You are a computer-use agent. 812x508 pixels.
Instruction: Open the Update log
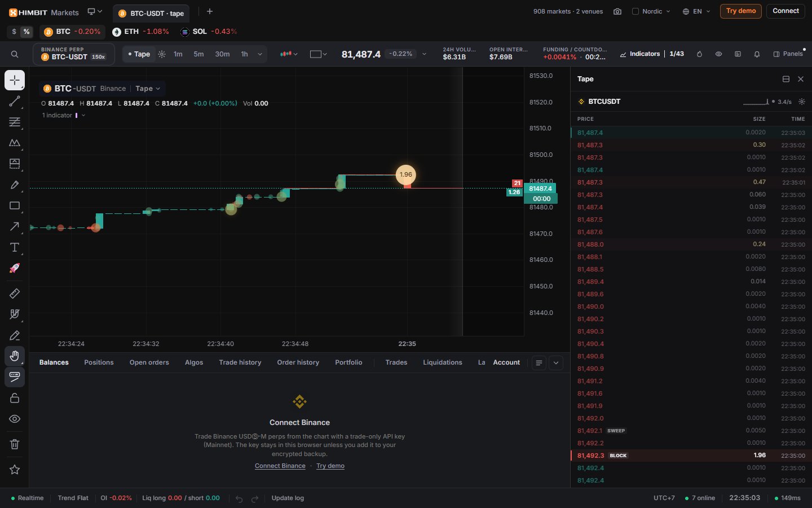(288, 498)
